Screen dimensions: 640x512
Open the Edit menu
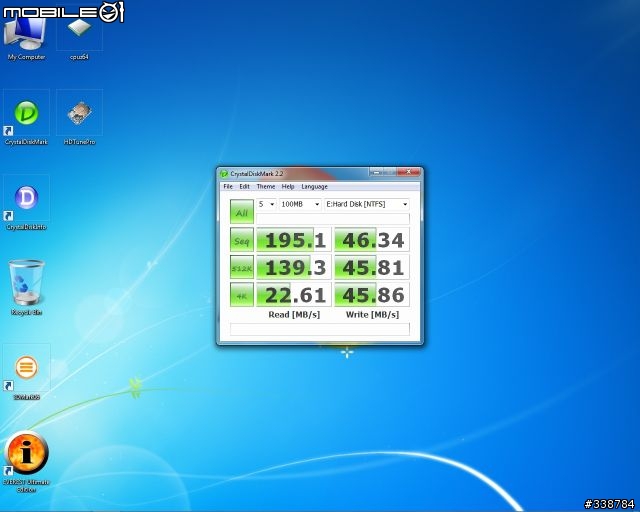tap(244, 187)
